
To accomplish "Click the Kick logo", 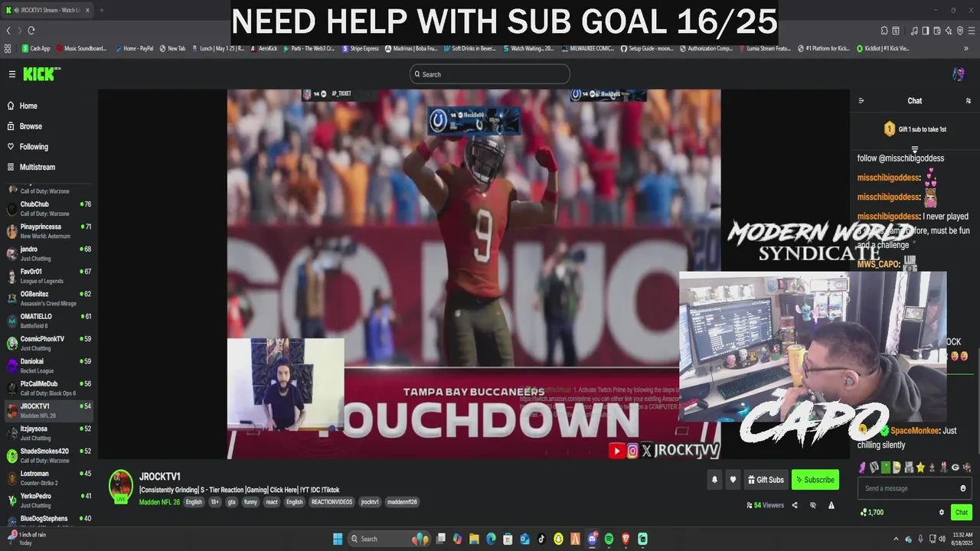I will [x=41, y=74].
